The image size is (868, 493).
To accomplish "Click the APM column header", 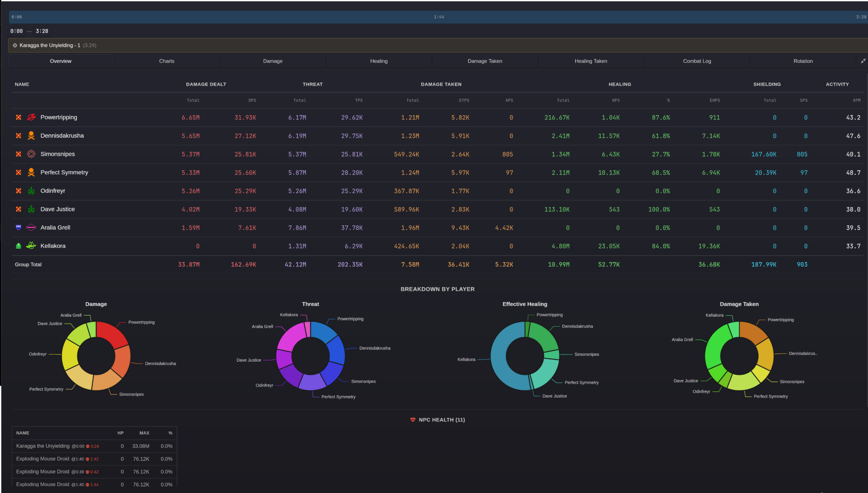I will [856, 101].
